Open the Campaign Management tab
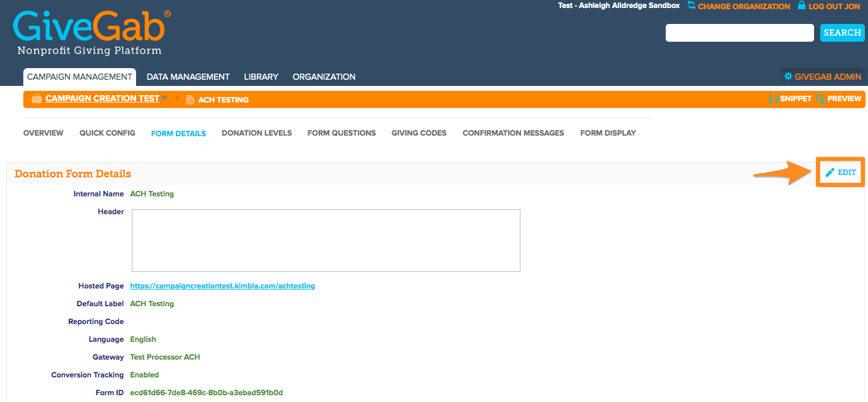 coord(80,77)
